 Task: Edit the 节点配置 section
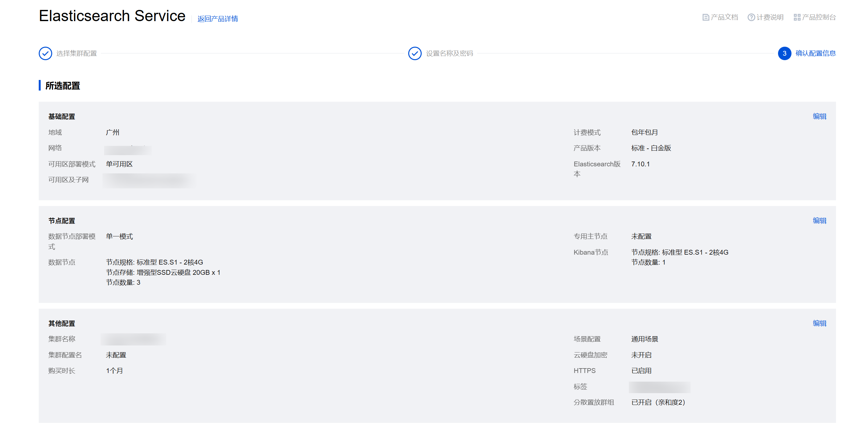(x=819, y=220)
